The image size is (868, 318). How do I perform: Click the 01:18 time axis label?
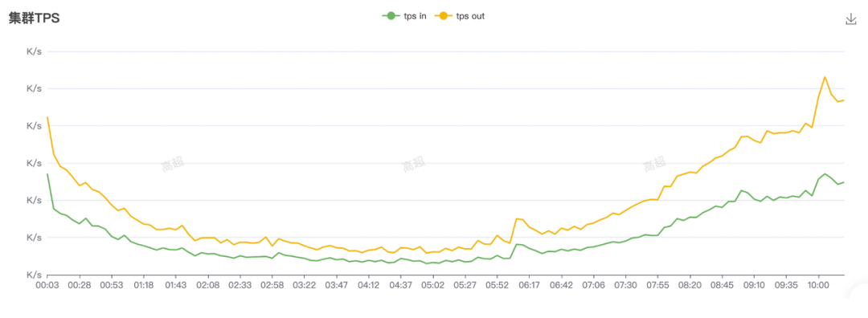coord(143,285)
